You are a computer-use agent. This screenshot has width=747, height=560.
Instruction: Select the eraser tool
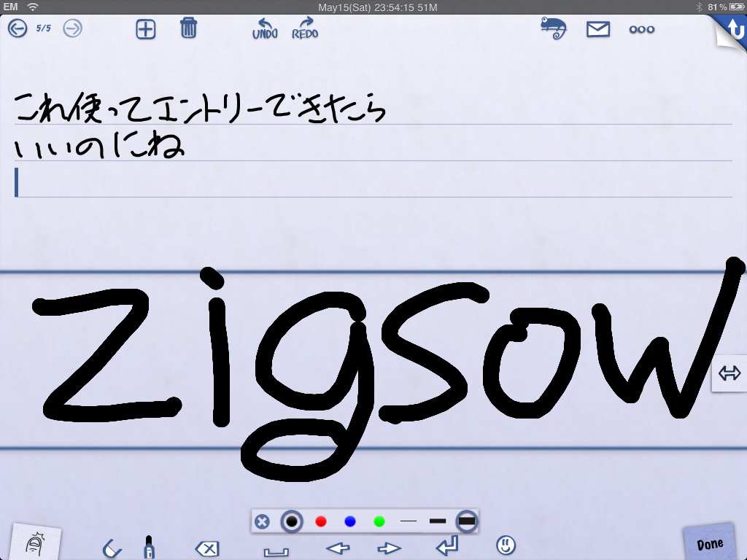pos(112,548)
